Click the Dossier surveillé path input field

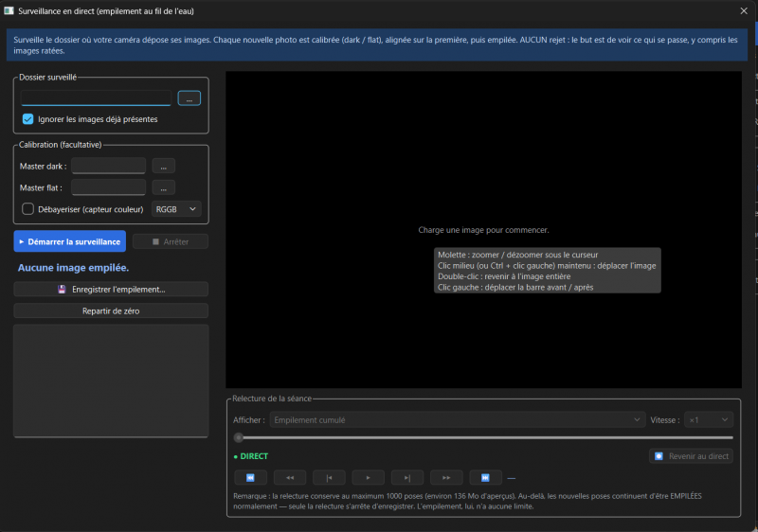(96, 98)
